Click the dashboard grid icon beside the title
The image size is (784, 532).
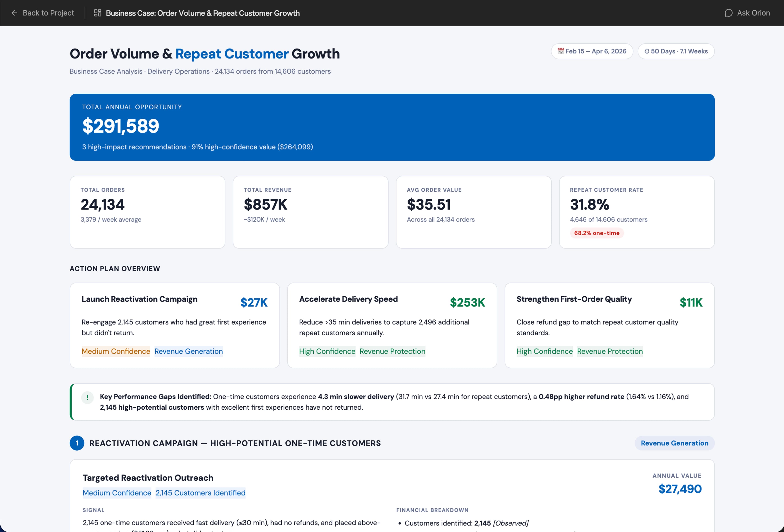[x=98, y=13]
